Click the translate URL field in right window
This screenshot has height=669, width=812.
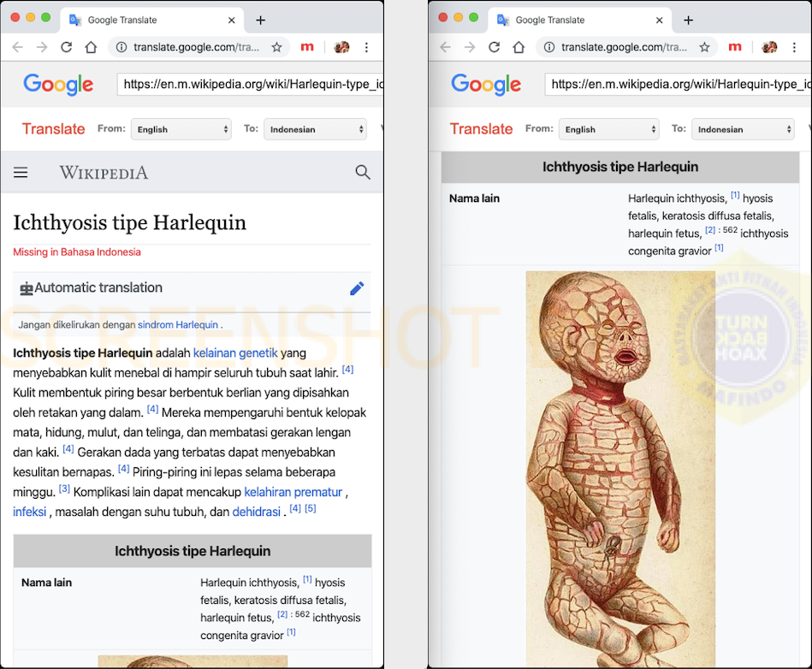tap(678, 85)
